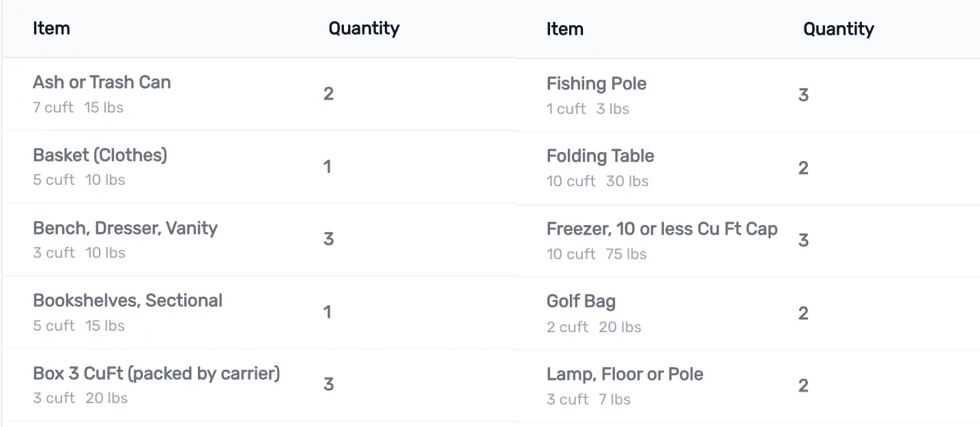Select the Fishing Pole quantity value
Viewport: 980px width, 427px height.
point(803,95)
